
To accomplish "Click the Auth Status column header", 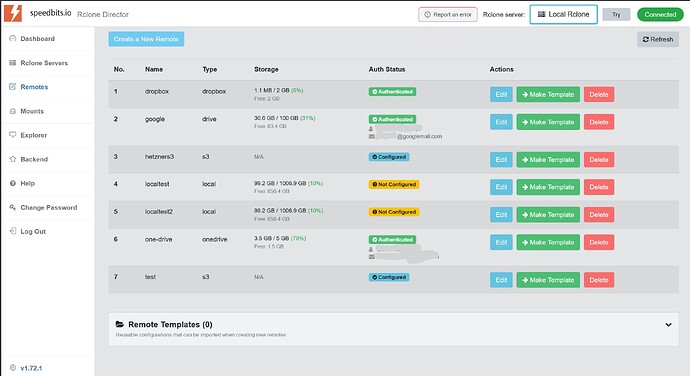I will (x=387, y=69).
